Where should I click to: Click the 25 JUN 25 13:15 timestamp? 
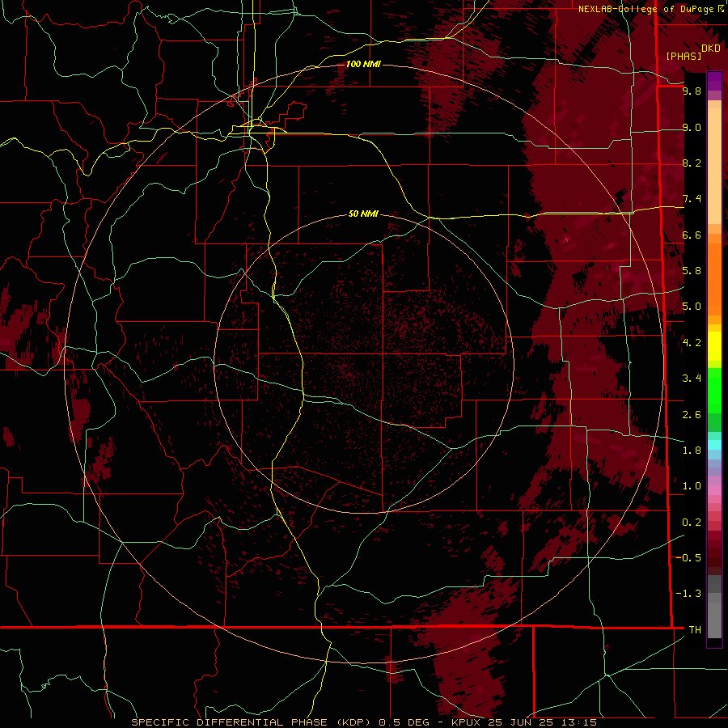pos(544,722)
